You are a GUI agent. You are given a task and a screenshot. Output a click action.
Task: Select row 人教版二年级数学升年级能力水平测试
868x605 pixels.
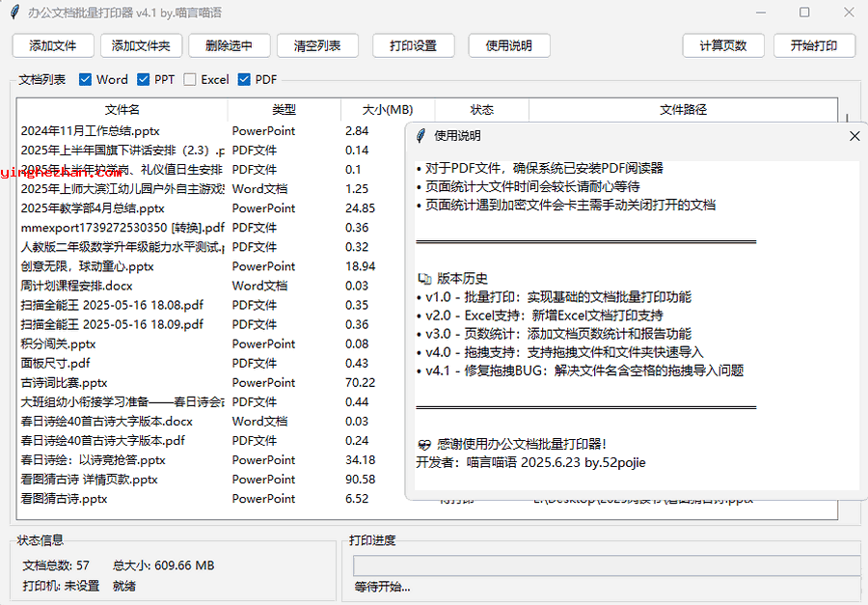point(211,247)
